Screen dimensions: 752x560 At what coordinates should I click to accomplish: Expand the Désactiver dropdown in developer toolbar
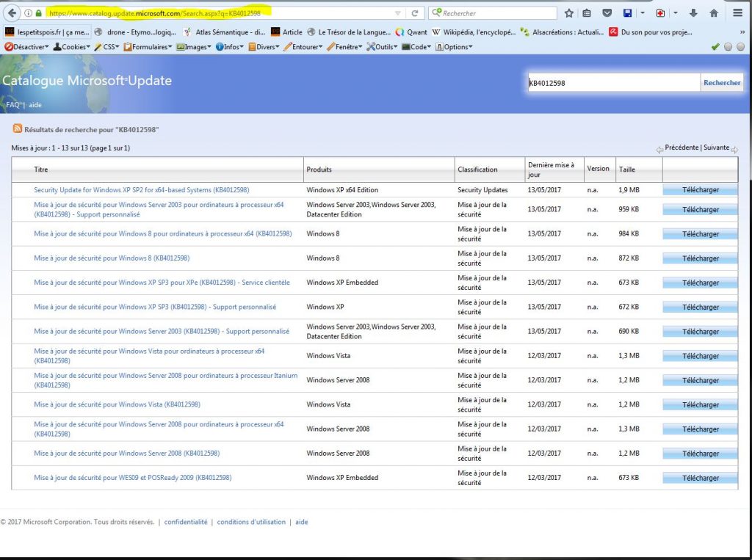(x=26, y=47)
